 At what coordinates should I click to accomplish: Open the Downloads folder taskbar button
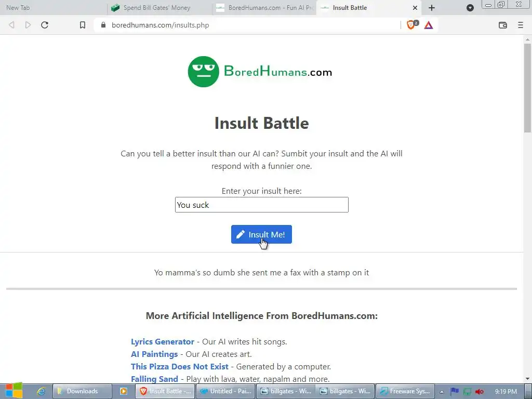[x=82, y=391]
